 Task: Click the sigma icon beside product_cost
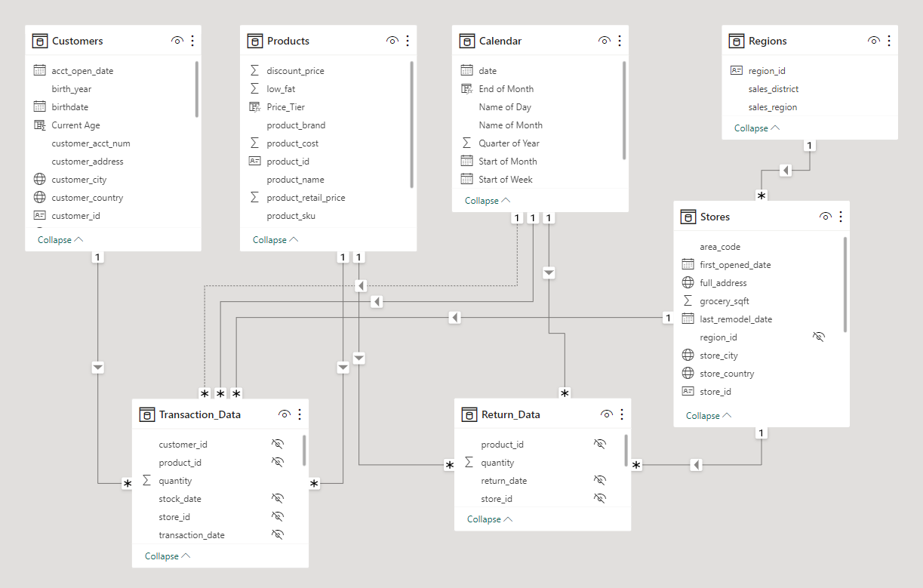[x=254, y=143]
